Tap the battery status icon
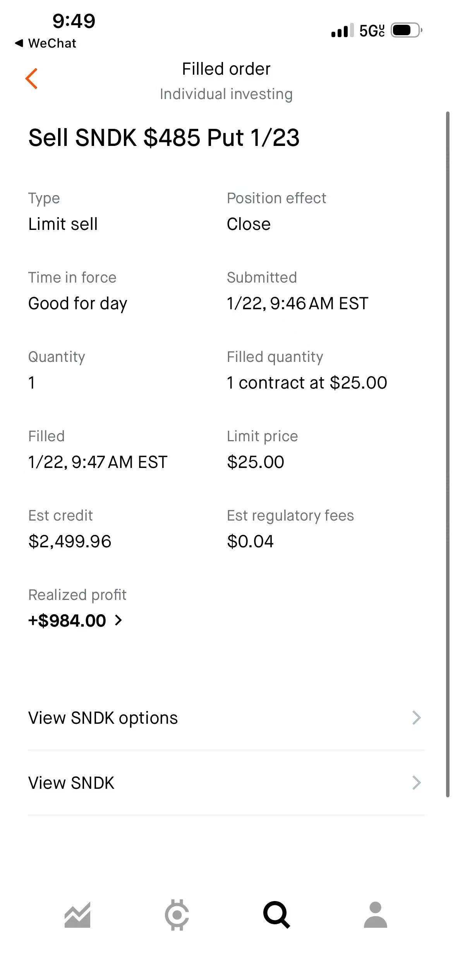 tap(406, 30)
